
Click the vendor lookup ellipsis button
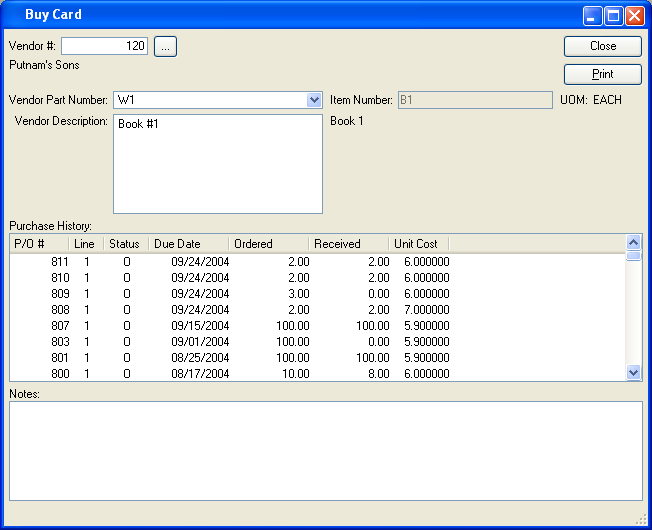click(165, 46)
